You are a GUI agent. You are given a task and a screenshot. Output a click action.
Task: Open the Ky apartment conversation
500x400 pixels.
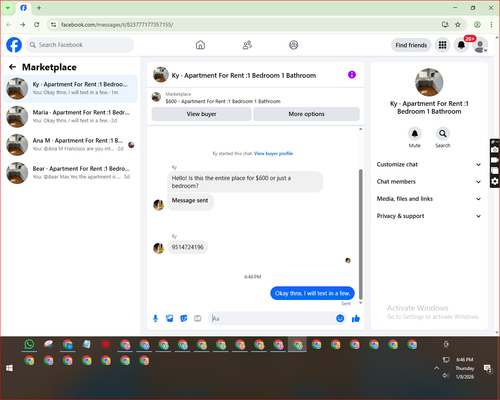click(70, 88)
